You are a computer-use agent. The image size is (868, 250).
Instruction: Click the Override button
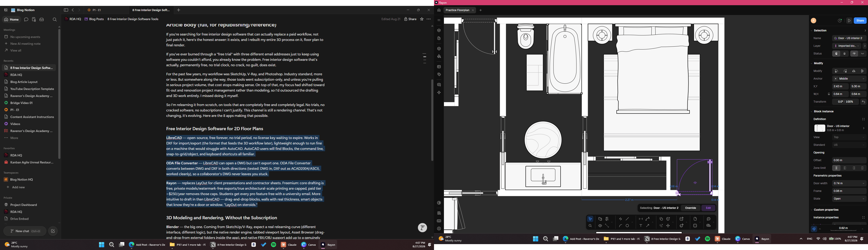pyautogui.click(x=690, y=208)
